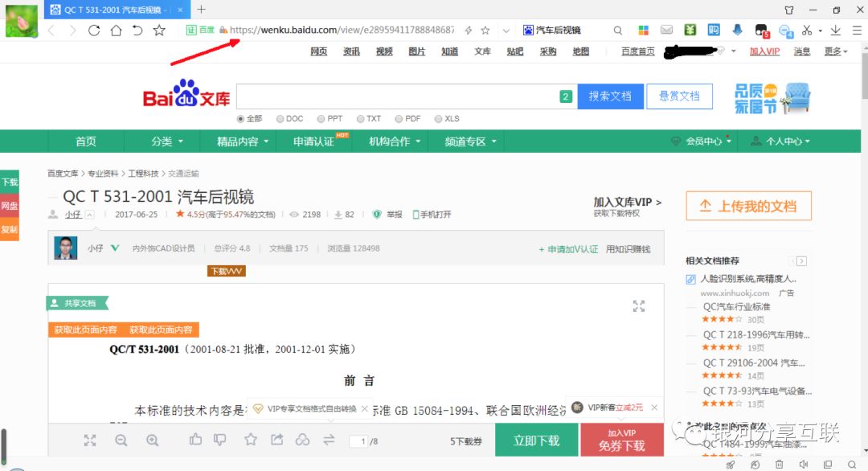Favorite the document with star icon

(x=251, y=440)
